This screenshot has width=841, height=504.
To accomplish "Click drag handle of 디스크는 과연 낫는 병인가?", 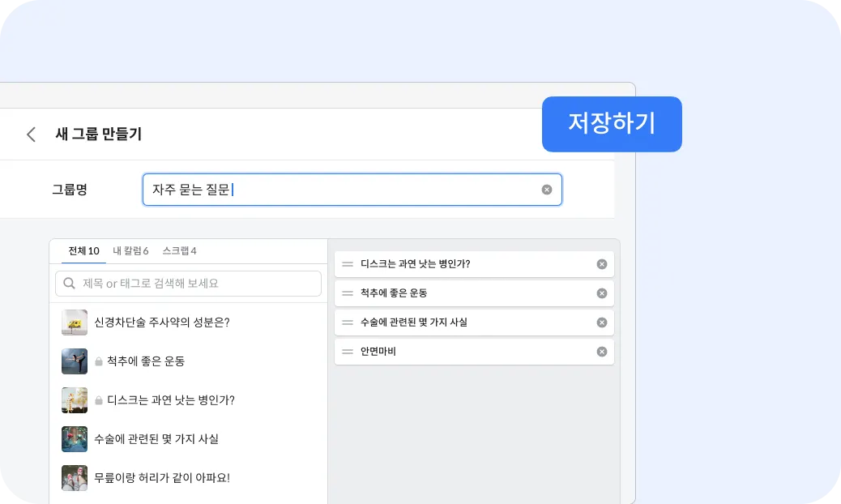I will pos(348,264).
